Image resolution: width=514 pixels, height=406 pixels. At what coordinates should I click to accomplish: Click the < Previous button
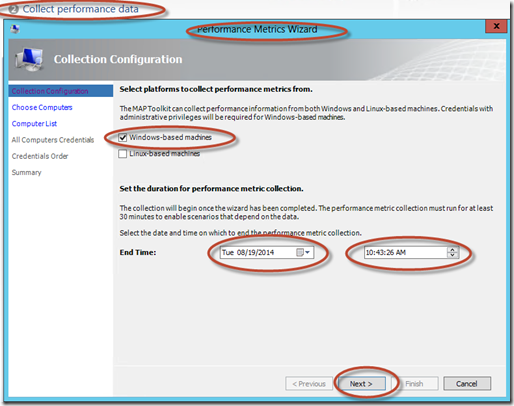point(309,384)
